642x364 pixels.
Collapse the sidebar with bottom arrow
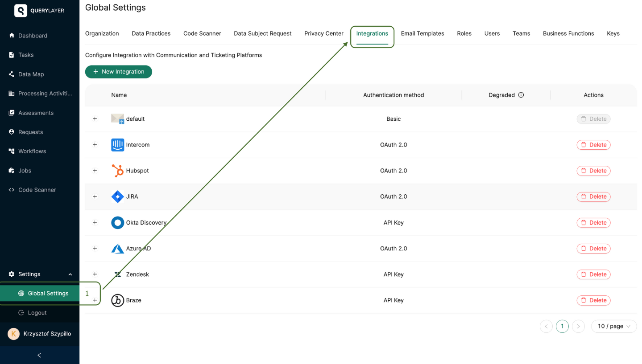(x=39, y=355)
